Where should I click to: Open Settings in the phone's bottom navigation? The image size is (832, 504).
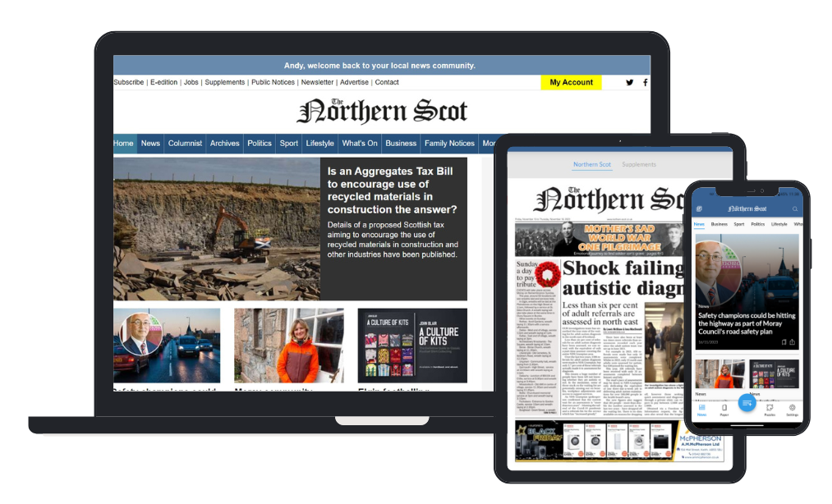[x=792, y=410]
